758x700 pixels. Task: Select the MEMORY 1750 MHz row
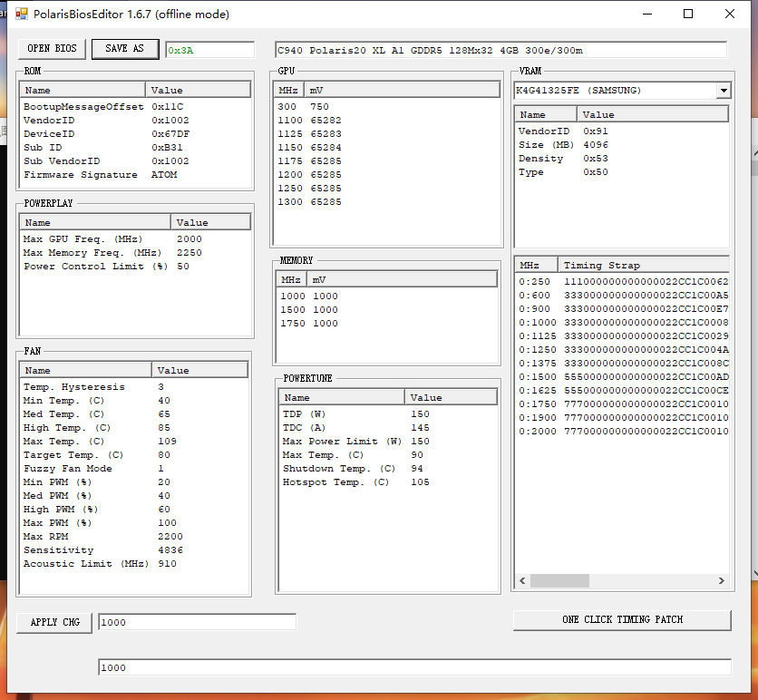[x=387, y=323]
